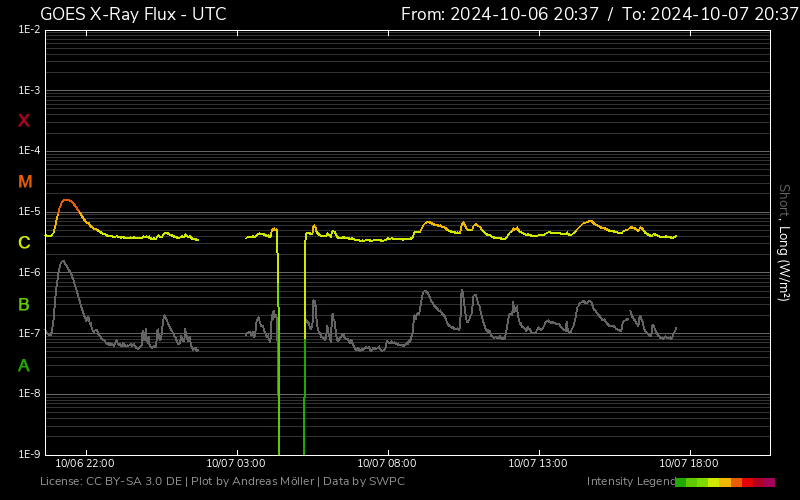Select the green A flare class label
Image resolution: width=800 pixels, height=500 pixels.
(24, 365)
